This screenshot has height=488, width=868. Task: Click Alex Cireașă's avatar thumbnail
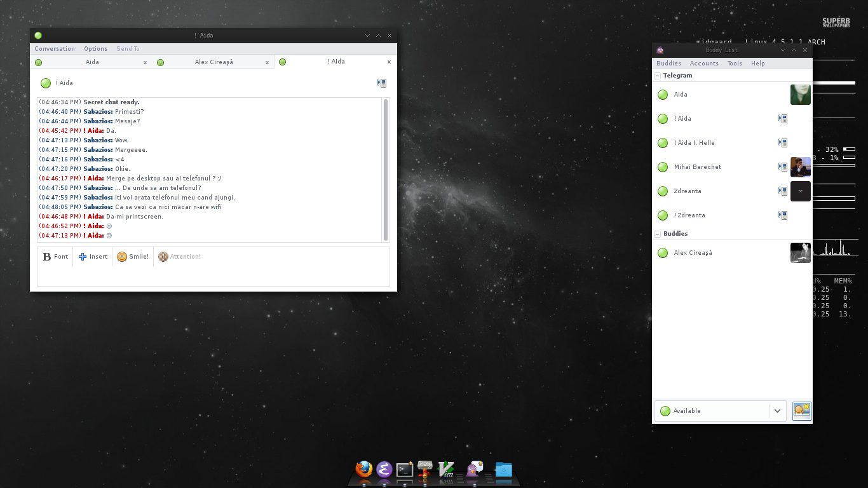(x=801, y=253)
